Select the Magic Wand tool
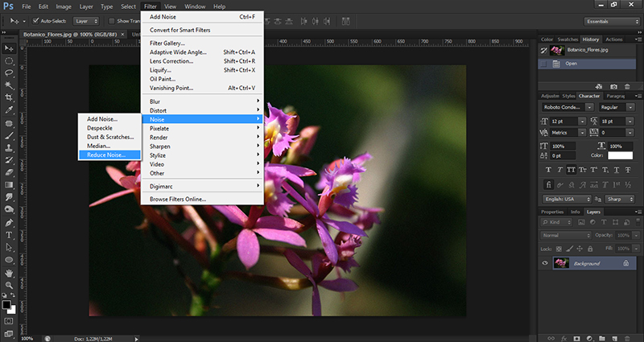 click(9, 84)
